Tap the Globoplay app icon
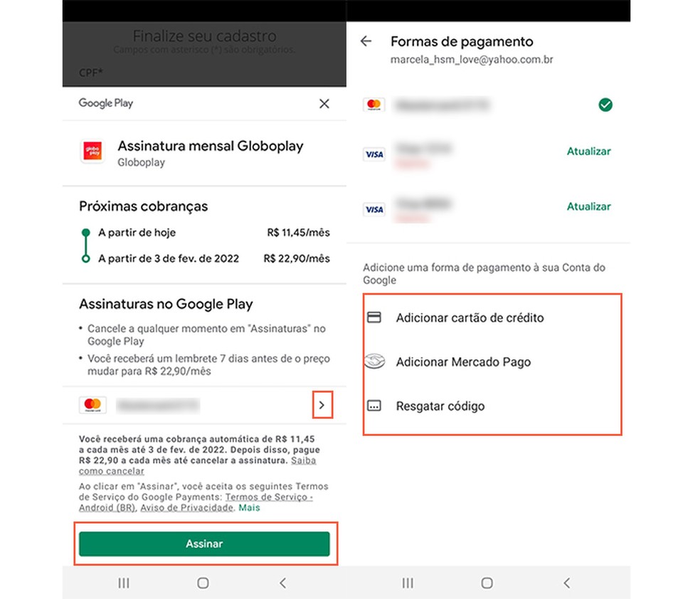700x599 pixels. pos(93,152)
